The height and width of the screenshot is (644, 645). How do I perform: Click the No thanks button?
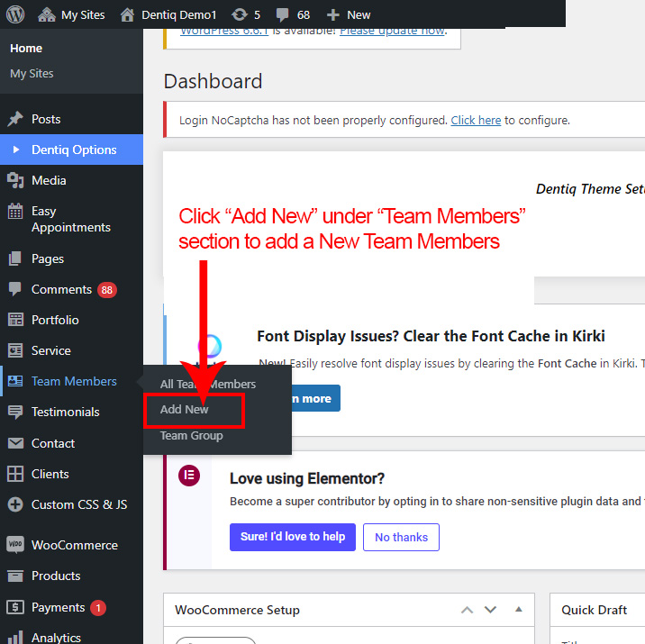point(401,537)
